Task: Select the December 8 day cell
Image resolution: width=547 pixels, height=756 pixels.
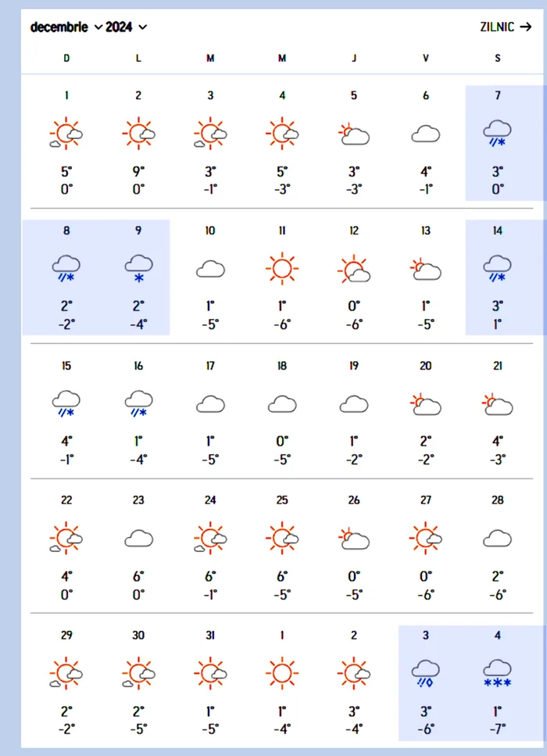Action: click(66, 277)
